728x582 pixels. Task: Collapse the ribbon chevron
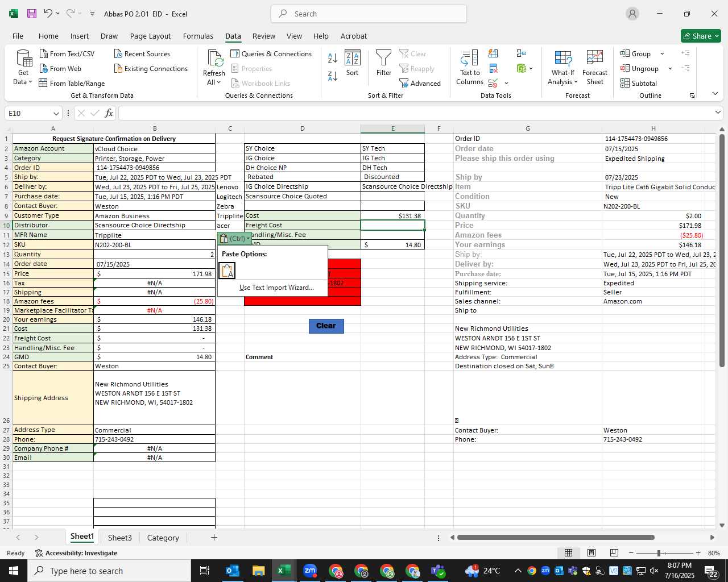pos(715,94)
